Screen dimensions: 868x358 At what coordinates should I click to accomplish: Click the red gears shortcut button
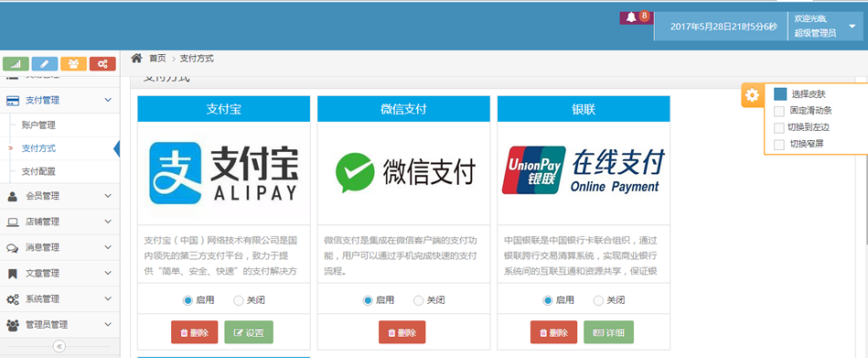pos(102,64)
